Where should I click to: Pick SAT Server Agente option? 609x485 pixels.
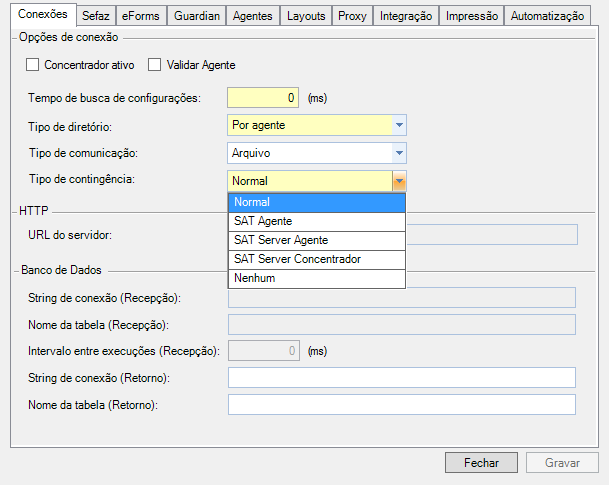coord(316,240)
